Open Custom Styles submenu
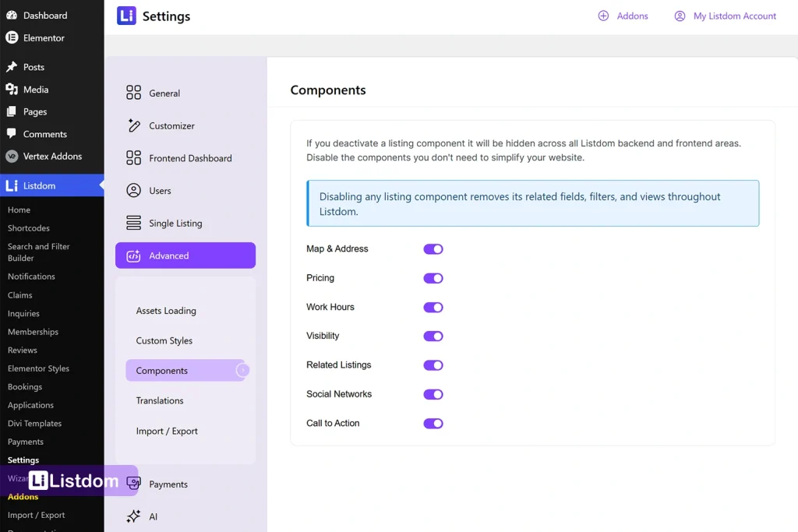798x532 pixels. pyautogui.click(x=164, y=340)
